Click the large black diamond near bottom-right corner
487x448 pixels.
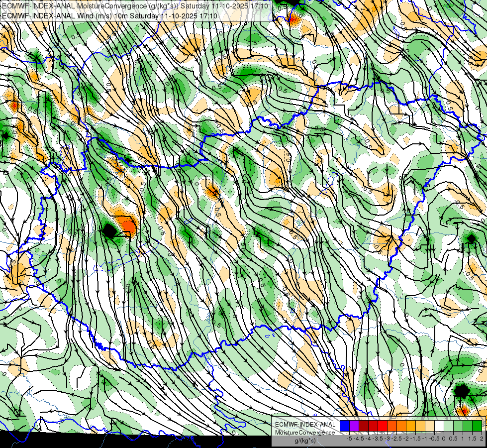462,391
